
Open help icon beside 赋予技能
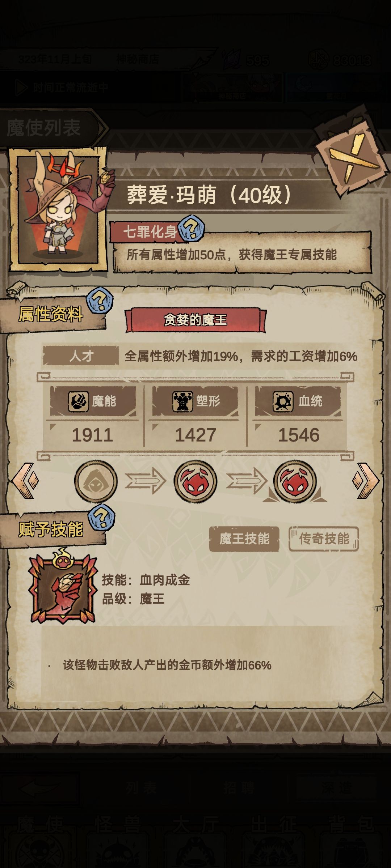coord(101,518)
